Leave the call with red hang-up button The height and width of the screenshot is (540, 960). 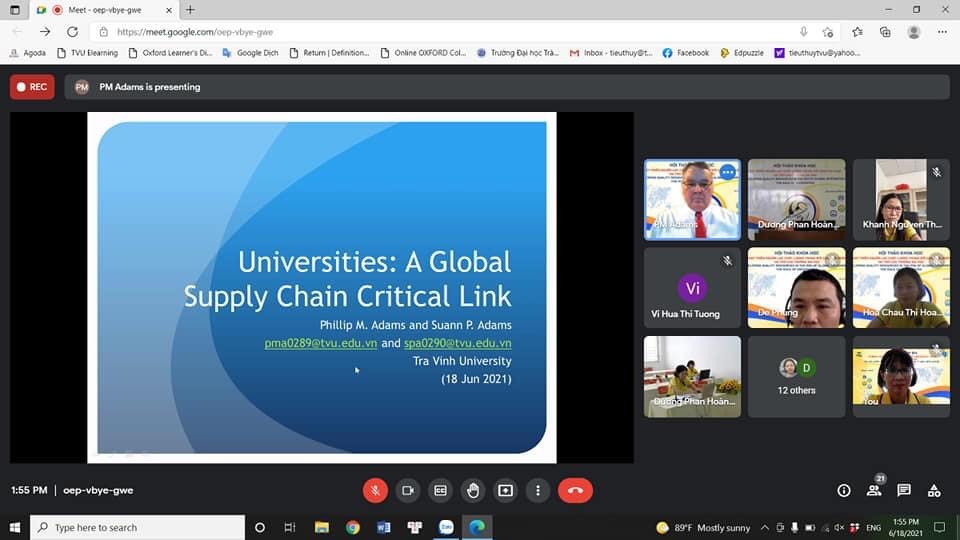(575, 490)
